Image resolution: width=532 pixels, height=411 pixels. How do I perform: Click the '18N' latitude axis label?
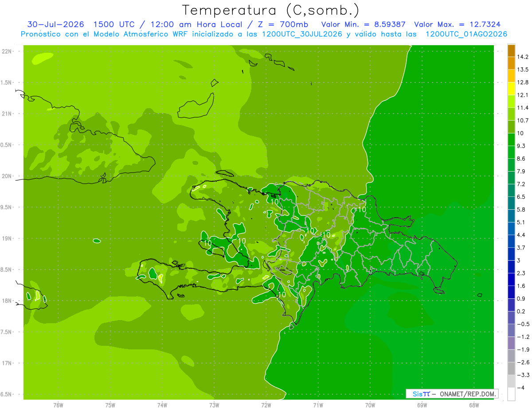7,301
